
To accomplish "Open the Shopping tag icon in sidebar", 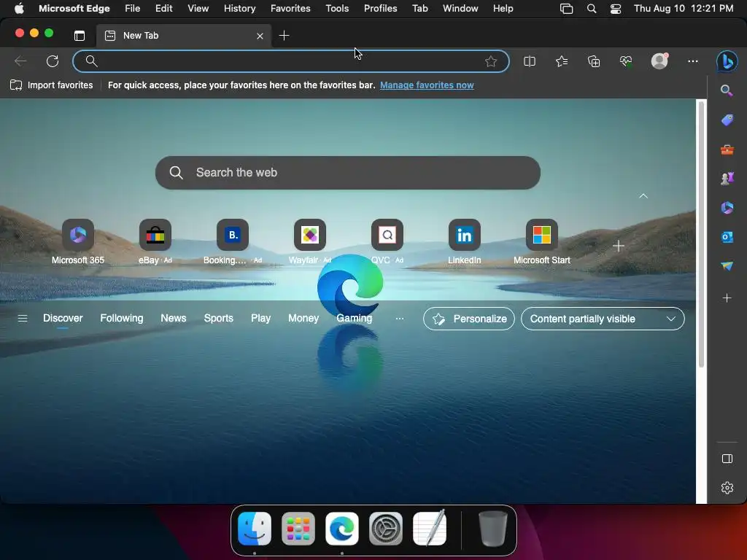I will coord(727,120).
